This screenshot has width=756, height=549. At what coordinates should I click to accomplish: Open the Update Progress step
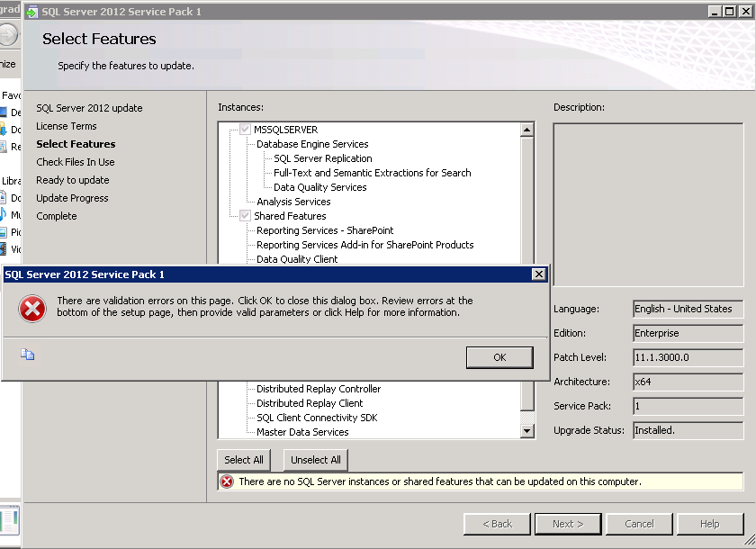pyautogui.click(x=72, y=198)
